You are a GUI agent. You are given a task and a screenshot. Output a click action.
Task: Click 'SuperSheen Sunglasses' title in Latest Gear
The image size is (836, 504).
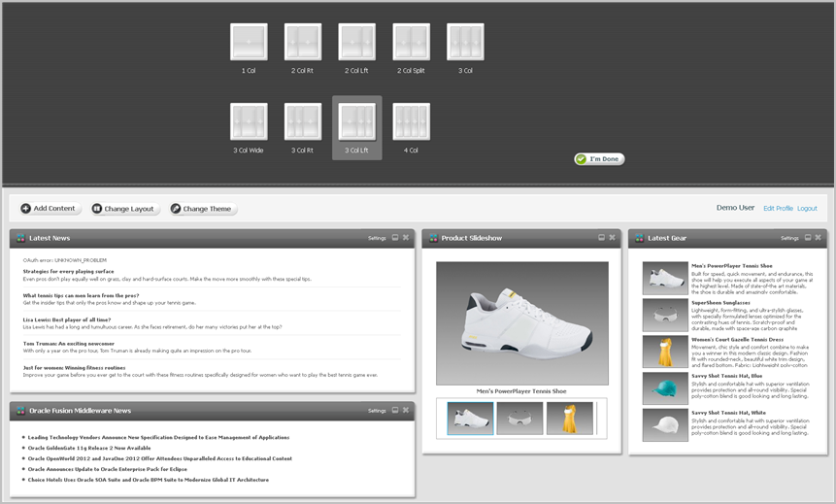(x=720, y=302)
